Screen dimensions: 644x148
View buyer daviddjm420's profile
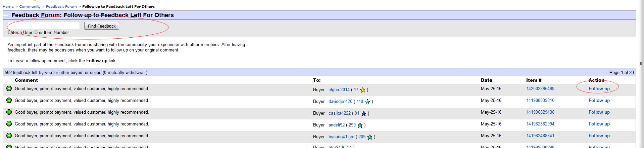pyautogui.click(x=340, y=102)
